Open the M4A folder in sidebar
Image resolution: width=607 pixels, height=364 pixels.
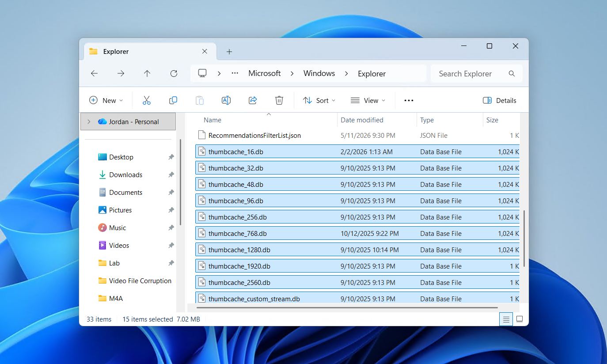[x=116, y=298]
